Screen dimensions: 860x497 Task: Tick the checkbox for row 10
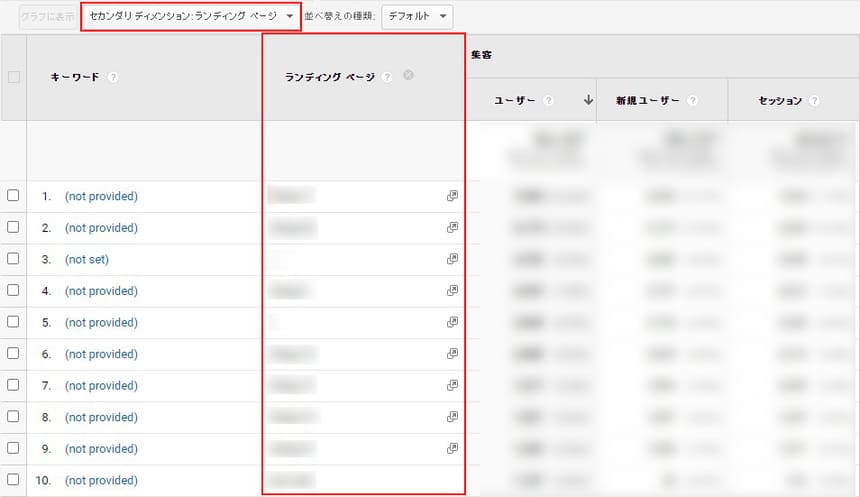(14, 480)
